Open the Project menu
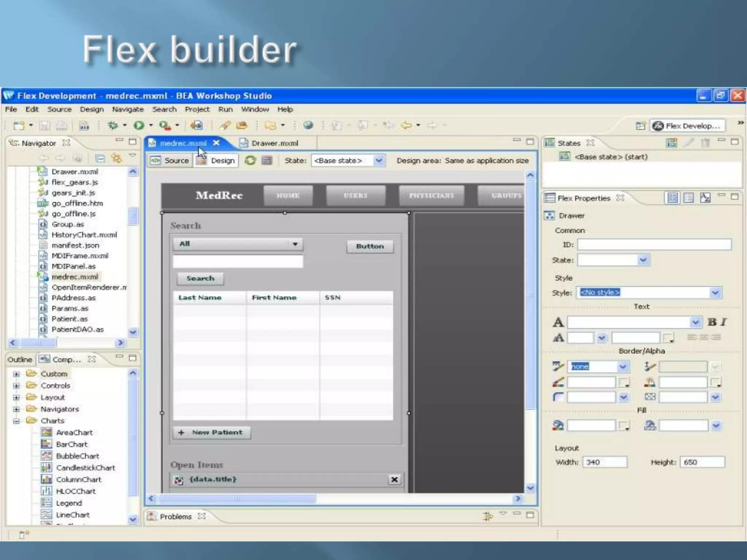Image resolution: width=747 pixels, height=560 pixels. coord(197,109)
